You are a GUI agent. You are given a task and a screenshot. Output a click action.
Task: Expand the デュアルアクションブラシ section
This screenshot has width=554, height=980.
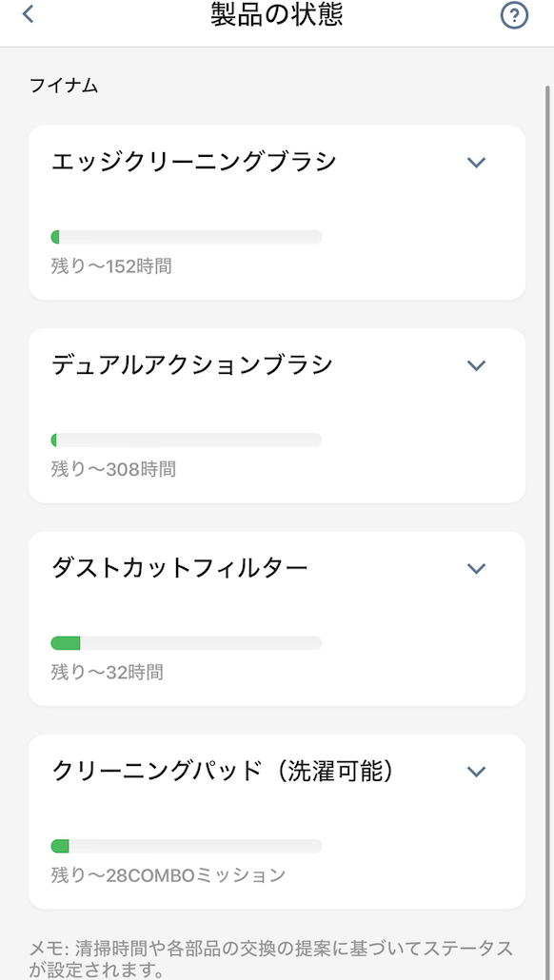pyautogui.click(x=476, y=365)
